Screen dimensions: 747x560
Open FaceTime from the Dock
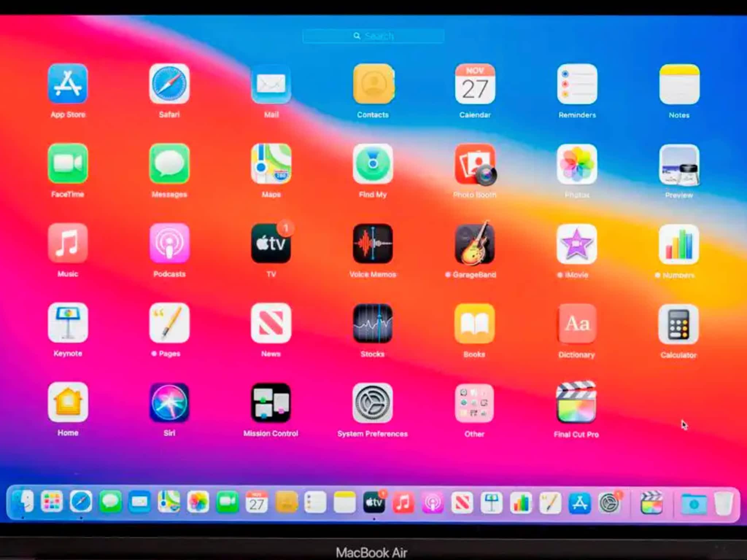[227, 502]
